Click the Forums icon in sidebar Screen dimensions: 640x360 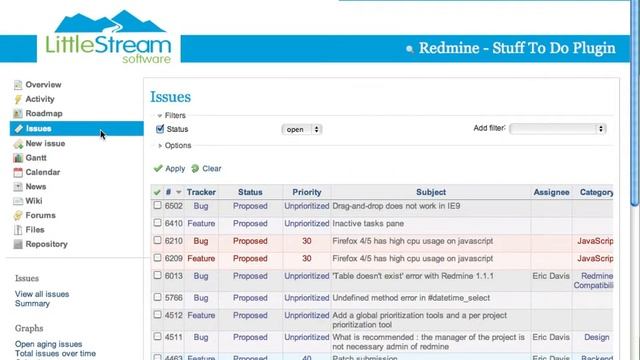(x=18, y=216)
